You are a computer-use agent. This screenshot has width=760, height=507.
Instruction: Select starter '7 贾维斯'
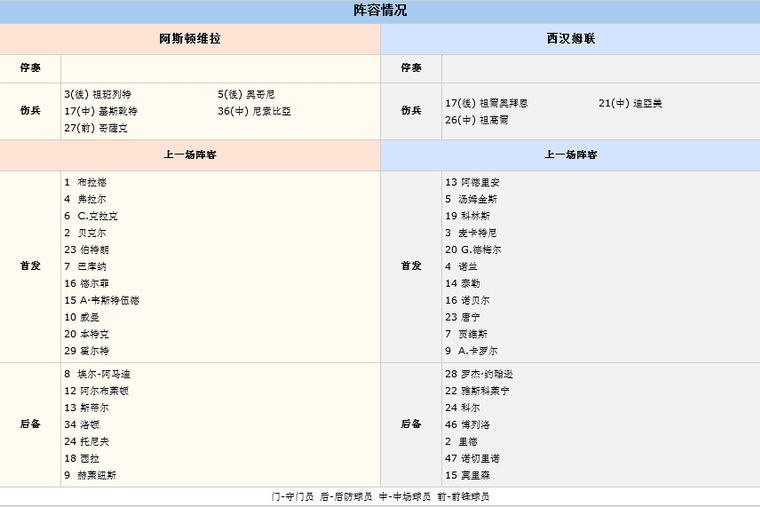coord(466,334)
